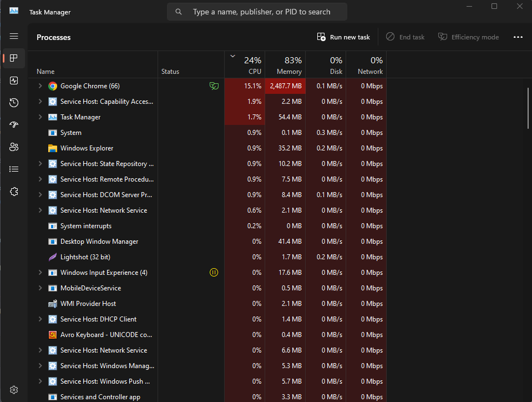This screenshot has width=532, height=402.
Task: Sort processes by the Status column
Action: (191, 65)
